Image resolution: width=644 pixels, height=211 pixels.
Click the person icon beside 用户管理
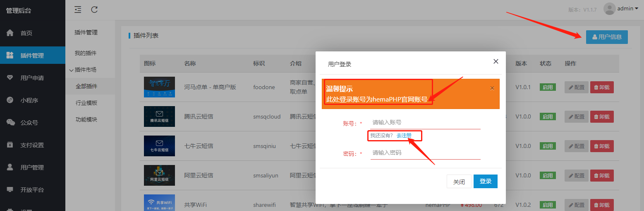tap(10, 167)
